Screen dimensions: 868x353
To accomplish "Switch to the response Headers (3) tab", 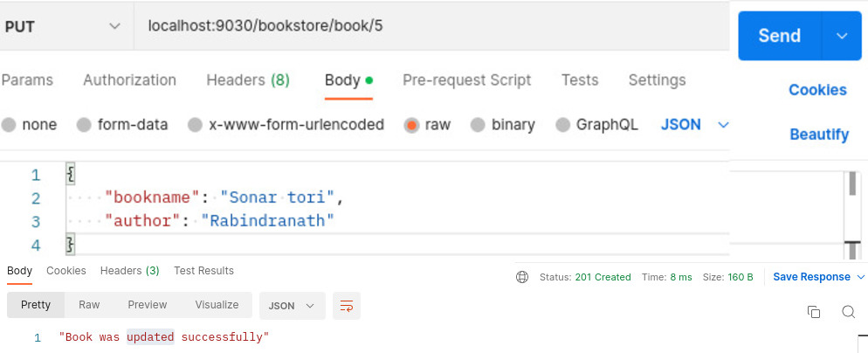I will (129, 271).
